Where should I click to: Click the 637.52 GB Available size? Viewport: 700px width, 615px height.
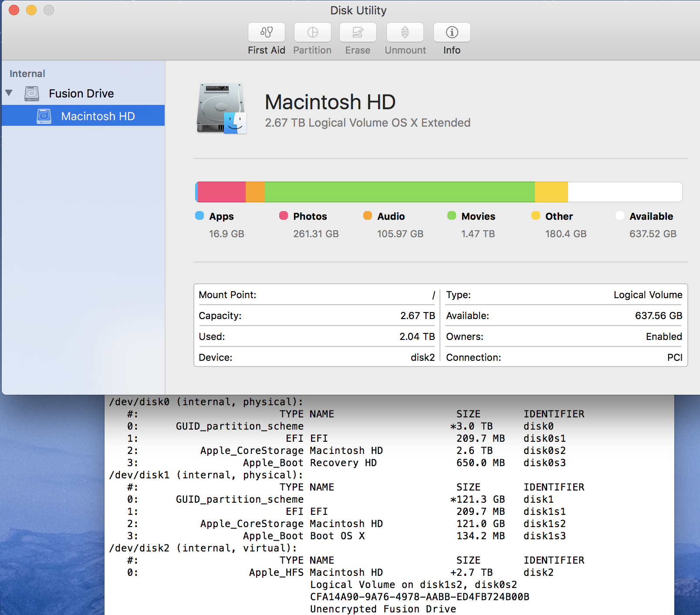653,234
